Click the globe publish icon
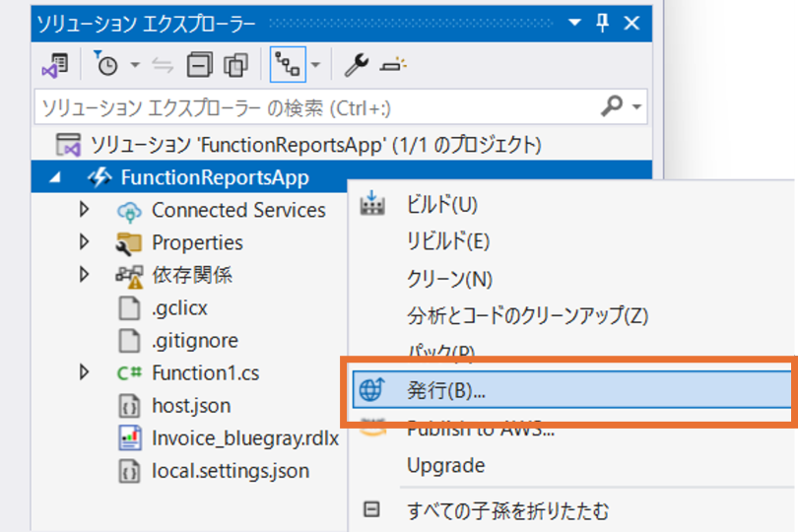The height and width of the screenshot is (532, 798). tap(372, 389)
